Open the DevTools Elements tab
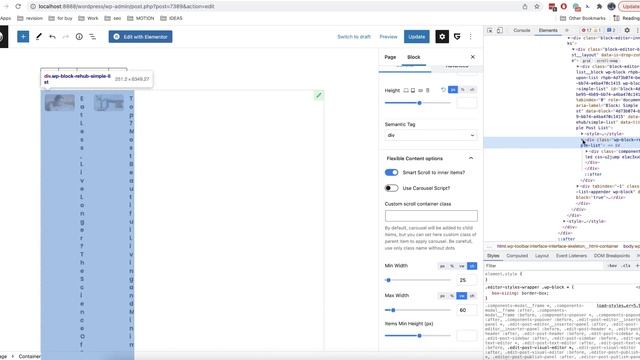 [548, 30]
